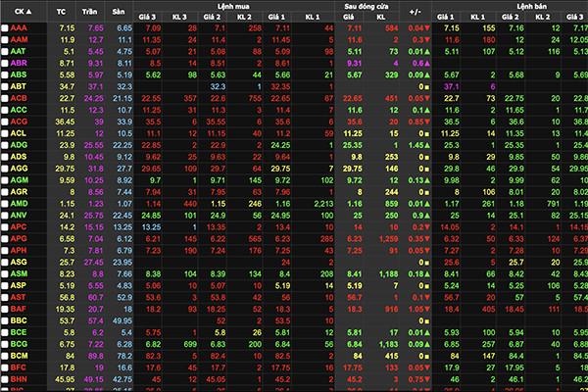The width and height of the screenshot is (588, 392).
Task: Open the AGR stock symbol
Action: (x=19, y=192)
